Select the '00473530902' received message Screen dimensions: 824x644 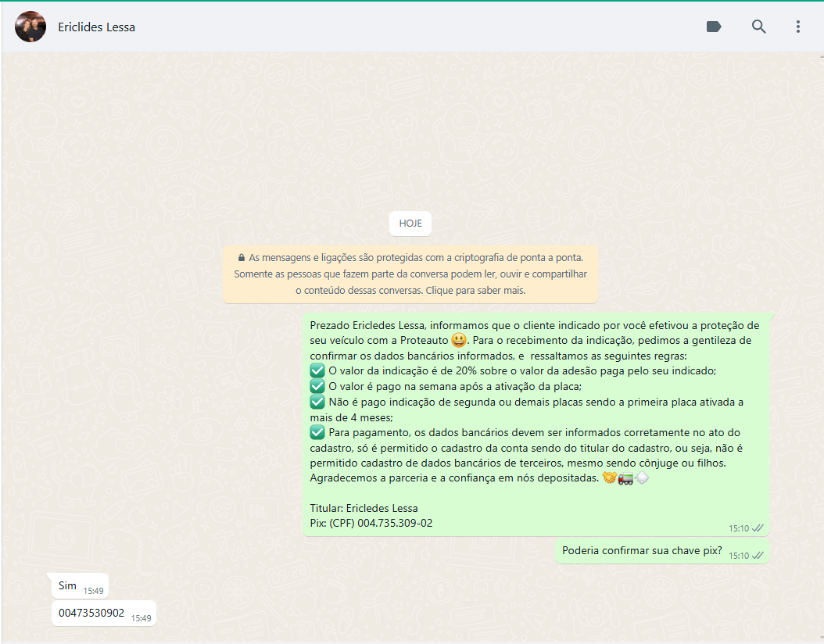[91, 613]
